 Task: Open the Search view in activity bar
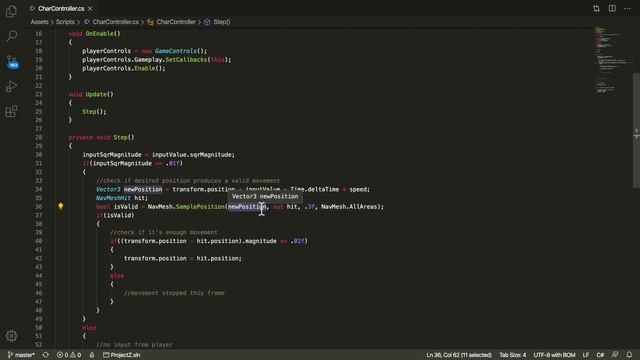click(x=11, y=36)
